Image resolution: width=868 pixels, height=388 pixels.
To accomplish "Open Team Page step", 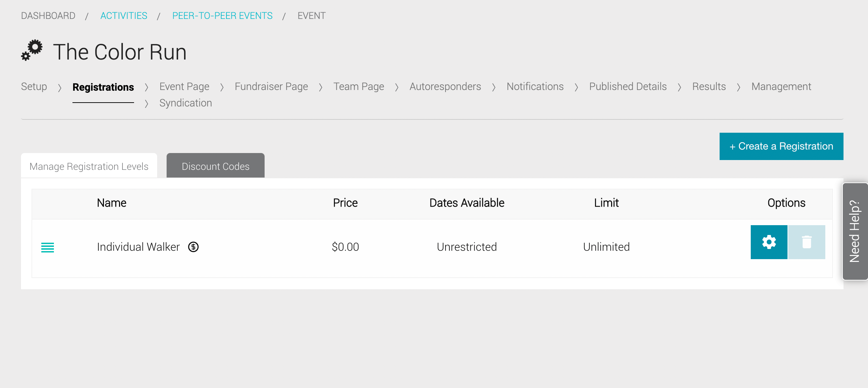I will pyautogui.click(x=359, y=86).
